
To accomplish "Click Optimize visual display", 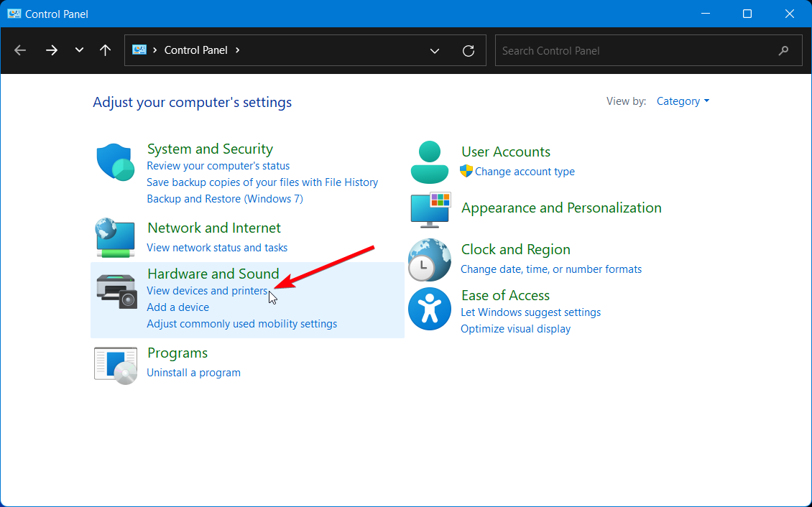I will [516, 329].
